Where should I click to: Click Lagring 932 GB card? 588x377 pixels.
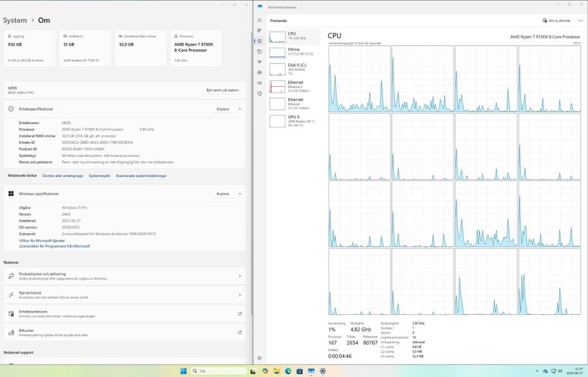tap(29, 48)
